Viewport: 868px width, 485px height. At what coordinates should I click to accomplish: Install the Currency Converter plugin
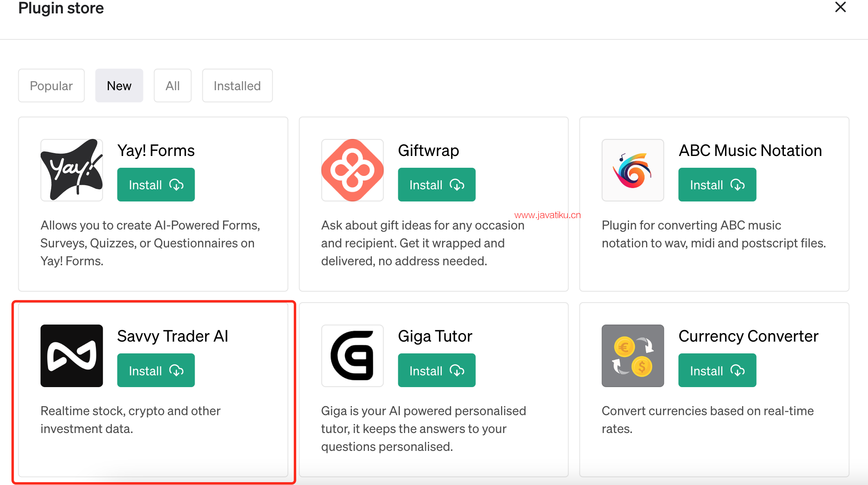717,370
